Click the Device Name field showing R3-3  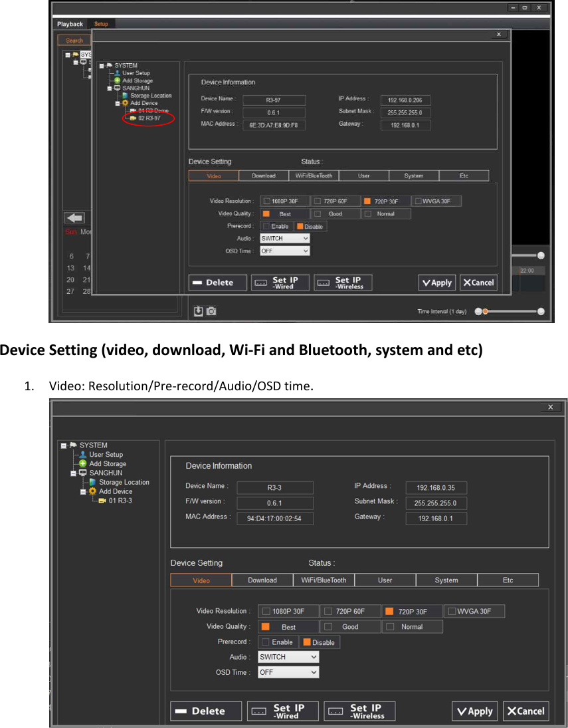(x=274, y=487)
